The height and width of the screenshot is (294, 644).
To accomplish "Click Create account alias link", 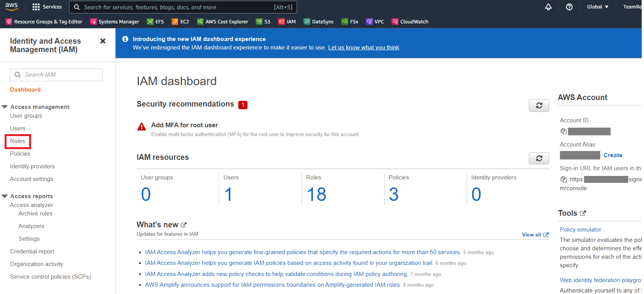I will (613, 155).
